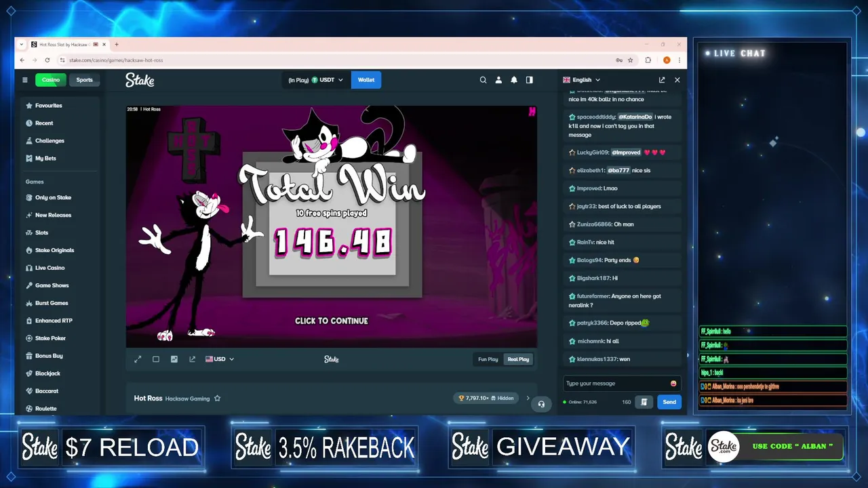Switch to the Sports section
The image size is (868, 488).
(84, 80)
